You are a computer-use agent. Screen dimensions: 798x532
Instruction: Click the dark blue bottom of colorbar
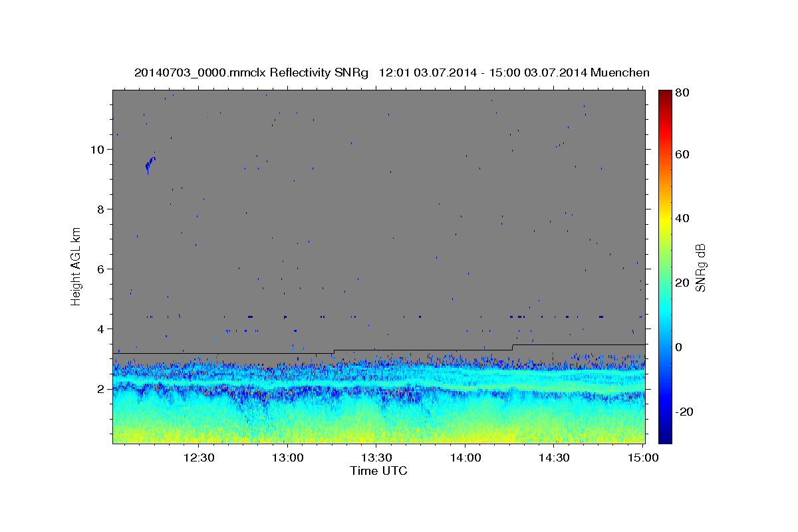pyautogui.click(x=665, y=436)
